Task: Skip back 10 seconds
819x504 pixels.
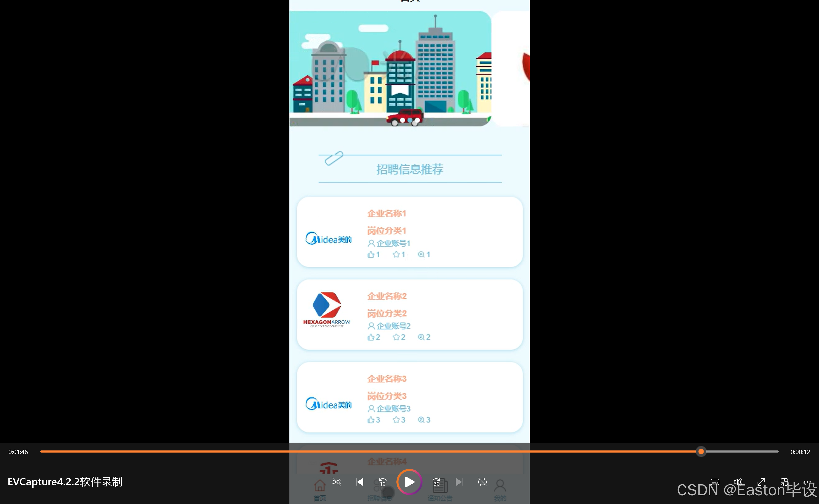Action: 382,482
